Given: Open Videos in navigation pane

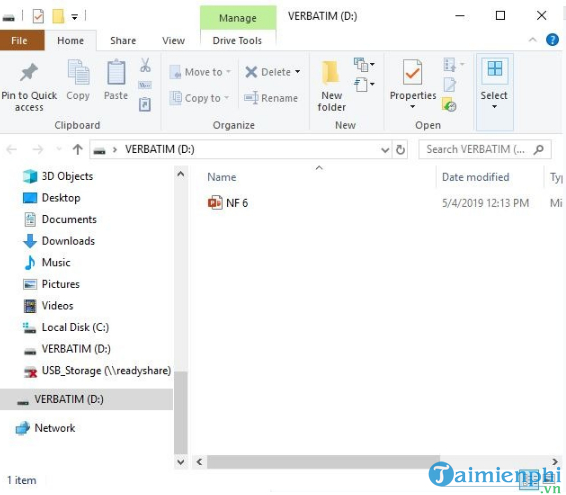Looking at the screenshot, I should click(48, 306).
